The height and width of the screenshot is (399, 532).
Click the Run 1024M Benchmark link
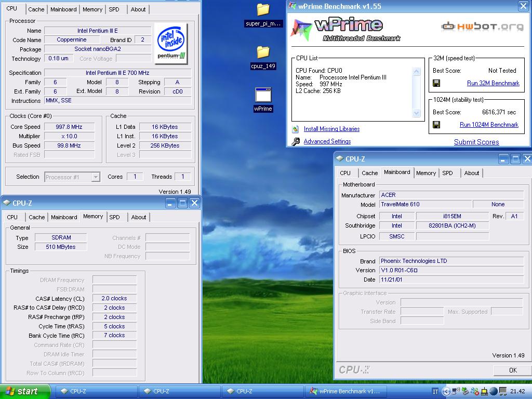tap(489, 125)
